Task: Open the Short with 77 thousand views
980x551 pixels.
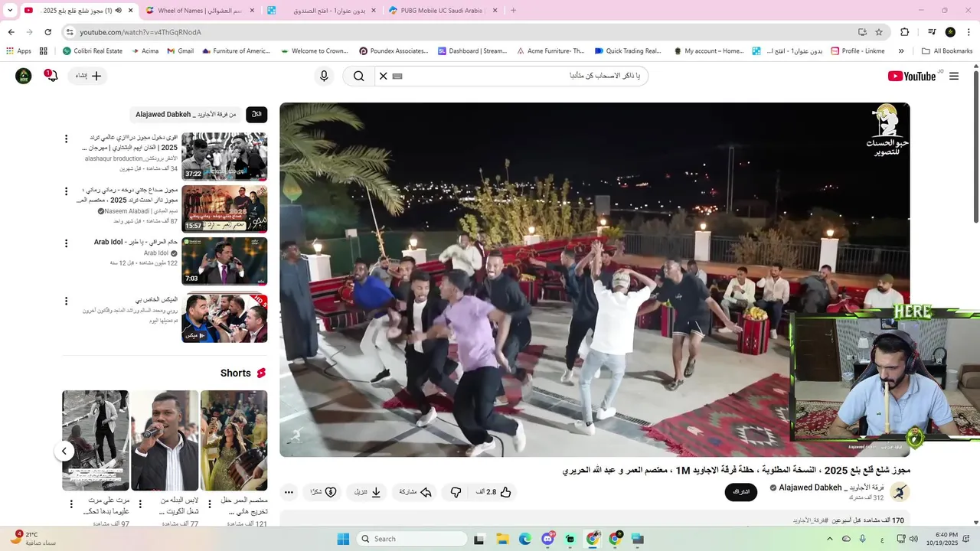Action: (165, 440)
